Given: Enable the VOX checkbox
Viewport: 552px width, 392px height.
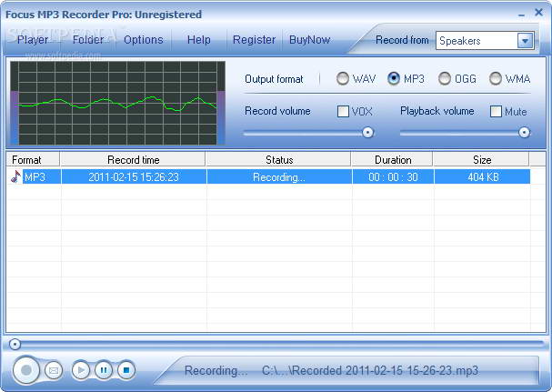Looking at the screenshot, I should tap(343, 111).
